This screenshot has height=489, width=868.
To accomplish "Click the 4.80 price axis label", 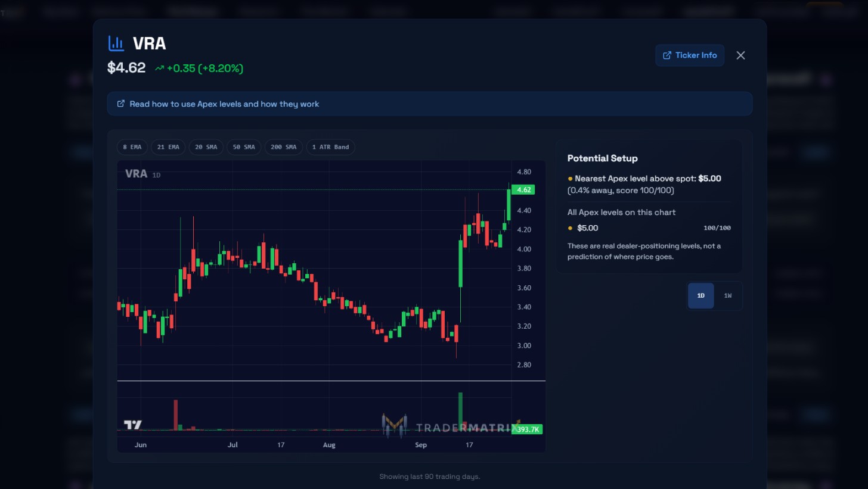I will [x=524, y=172].
